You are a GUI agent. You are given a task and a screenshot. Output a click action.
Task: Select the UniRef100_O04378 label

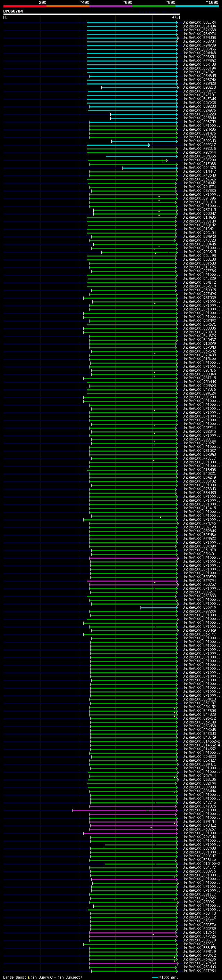[x=199, y=168]
